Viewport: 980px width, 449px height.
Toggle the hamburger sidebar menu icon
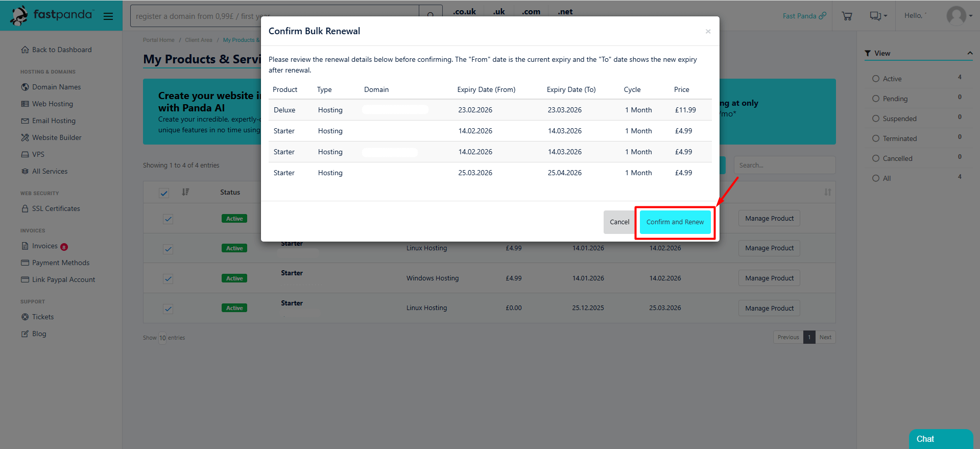tap(108, 16)
